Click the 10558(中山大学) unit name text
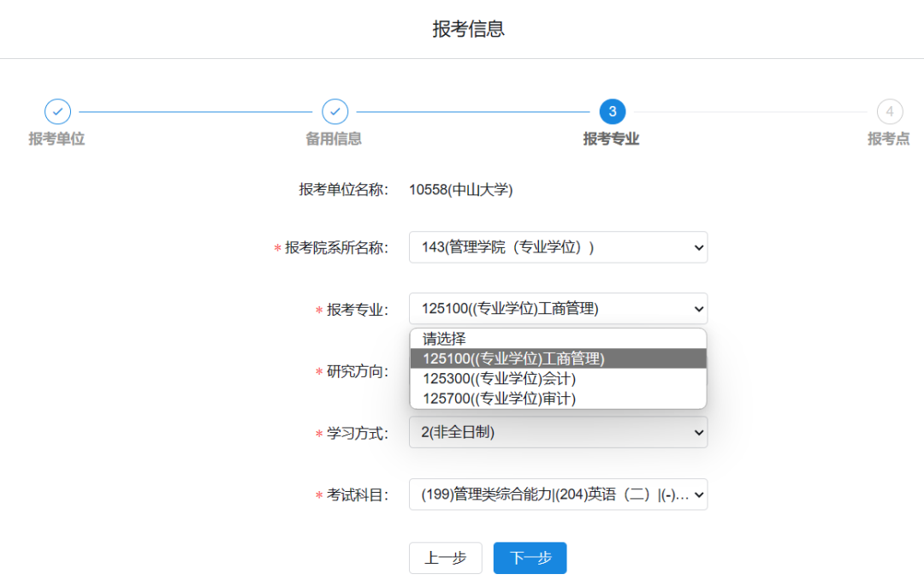The image size is (924, 586). (x=460, y=190)
